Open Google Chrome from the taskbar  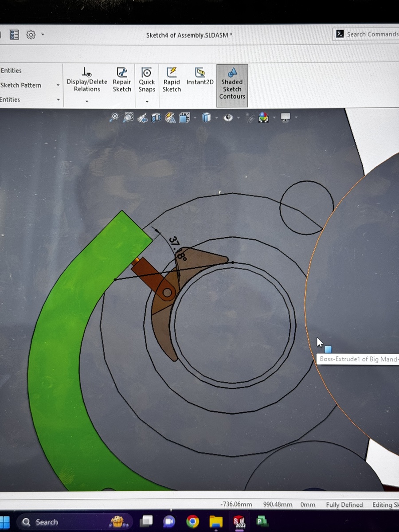pyautogui.click(x=192, y=522)
